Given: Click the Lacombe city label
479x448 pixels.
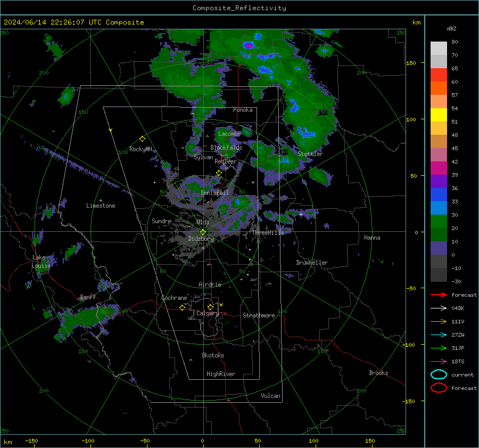Looking at the screenshot, I should 229,134.
